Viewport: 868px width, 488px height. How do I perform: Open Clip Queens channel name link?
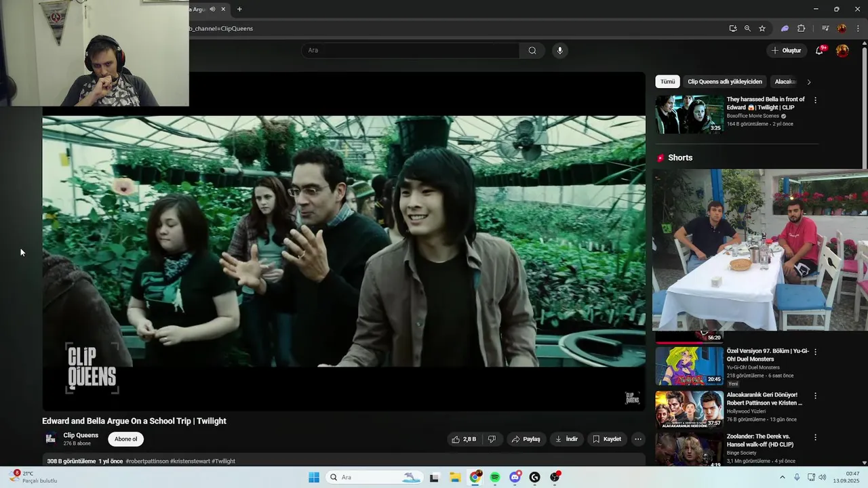[81, 435]
